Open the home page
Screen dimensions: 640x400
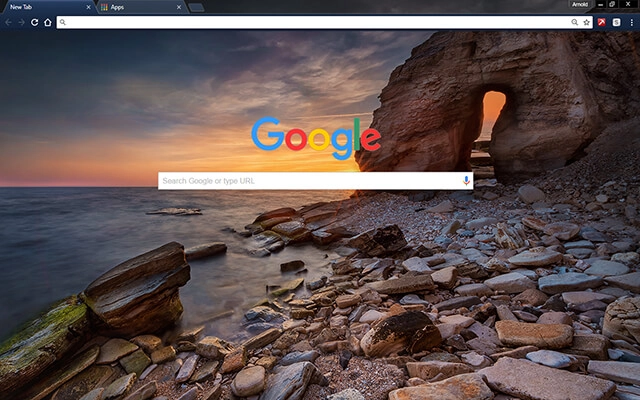pos(48,22)
